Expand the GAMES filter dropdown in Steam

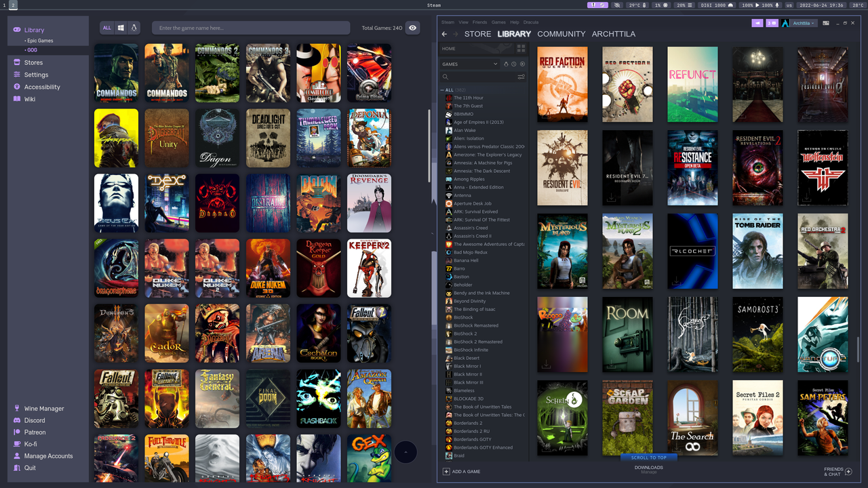click(470, 64)
